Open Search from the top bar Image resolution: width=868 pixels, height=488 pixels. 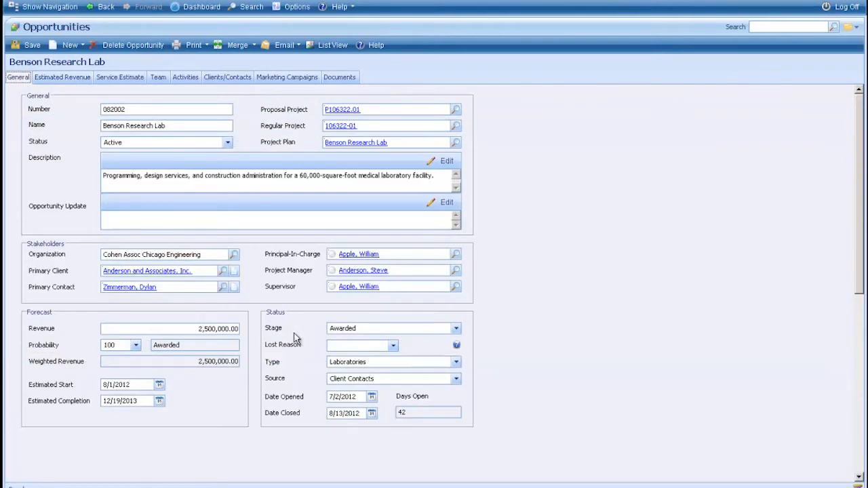tap(245, 7)
